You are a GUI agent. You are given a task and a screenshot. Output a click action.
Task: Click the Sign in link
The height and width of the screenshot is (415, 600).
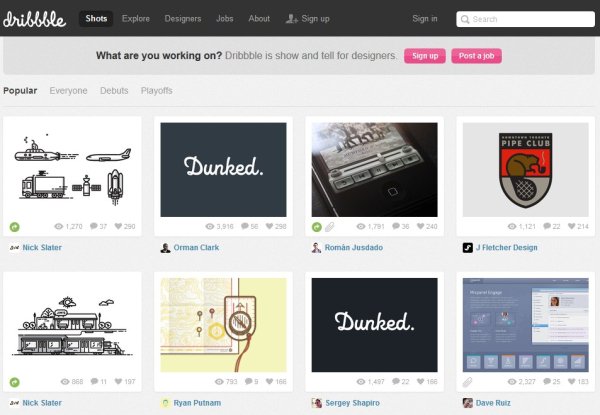[x=425, y=18]
